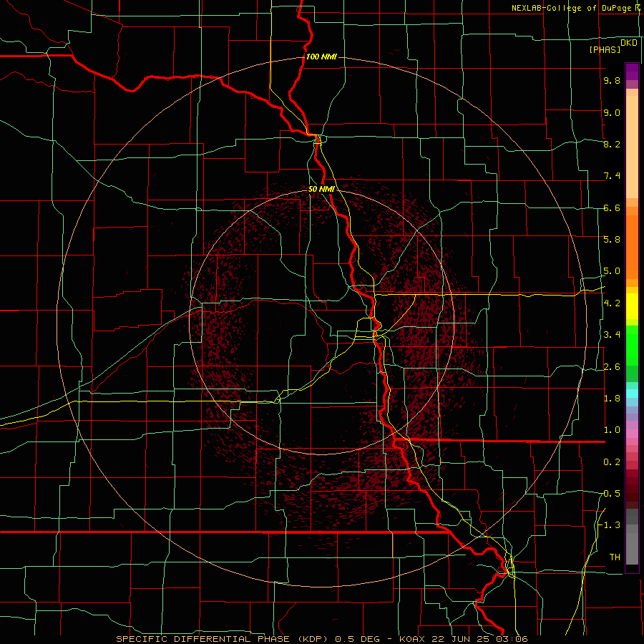The height and width of the screenshot is (644, 644).
Task: Pick the pink segment of the color bar
Action: tap(632, 434)
